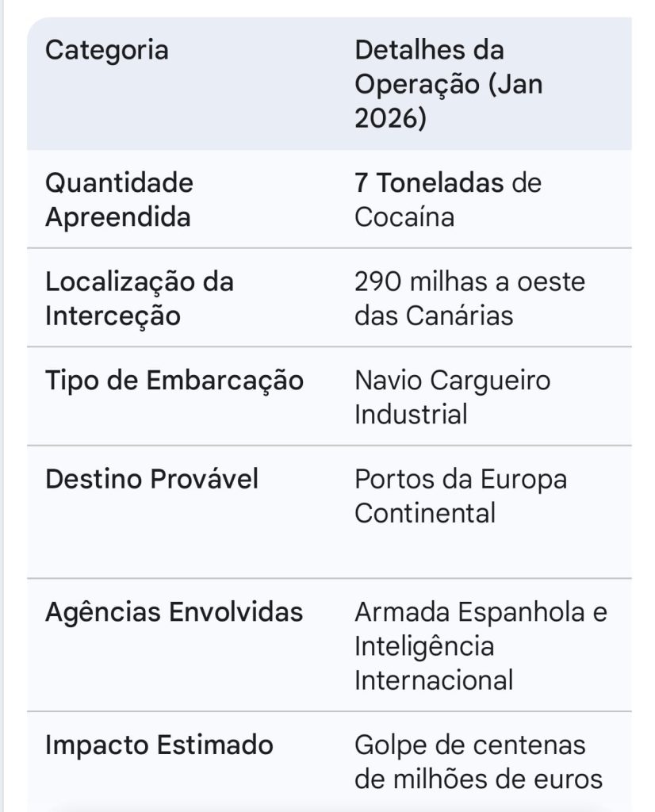Viewport: 655px width, 812px height.
Task: Select the Destino Provável row label
Action: 152,479
